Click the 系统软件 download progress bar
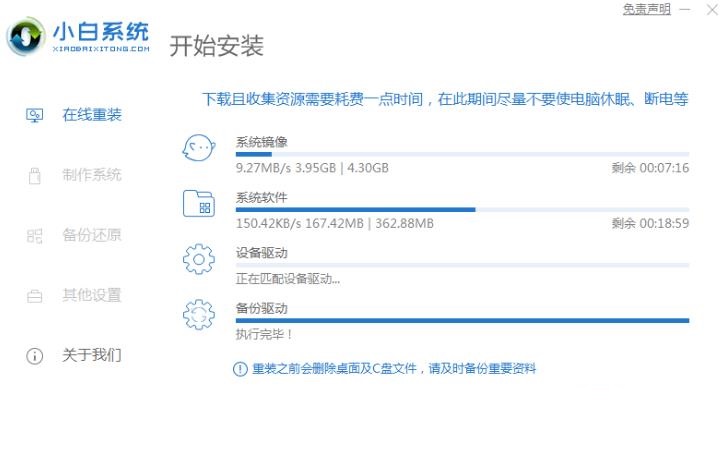 coord(462,210)
